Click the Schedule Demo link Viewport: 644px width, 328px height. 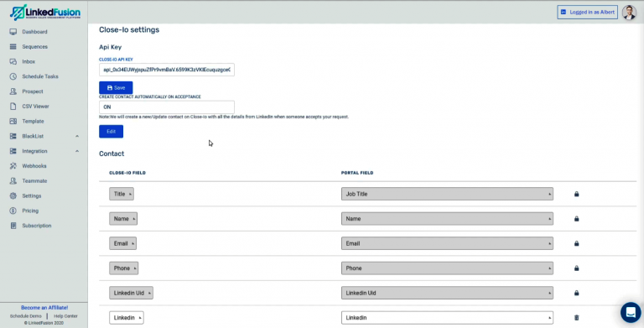(26, 316)
